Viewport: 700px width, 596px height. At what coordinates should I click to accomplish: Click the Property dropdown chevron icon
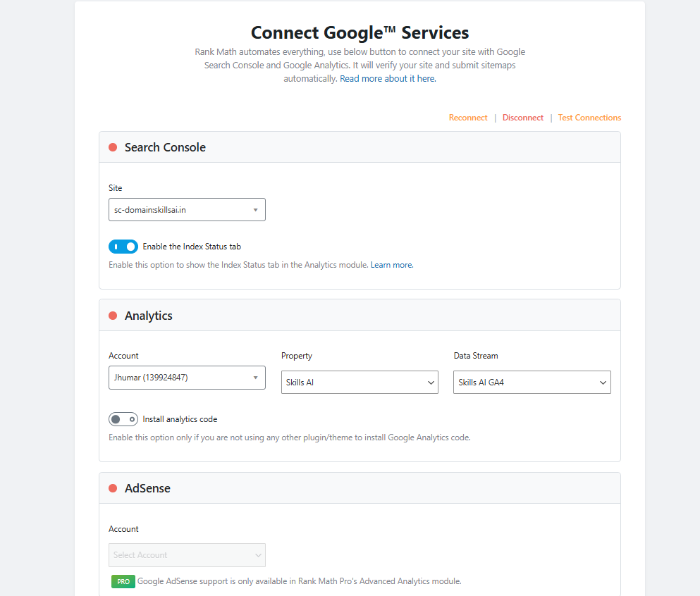[x=431, y=383]
